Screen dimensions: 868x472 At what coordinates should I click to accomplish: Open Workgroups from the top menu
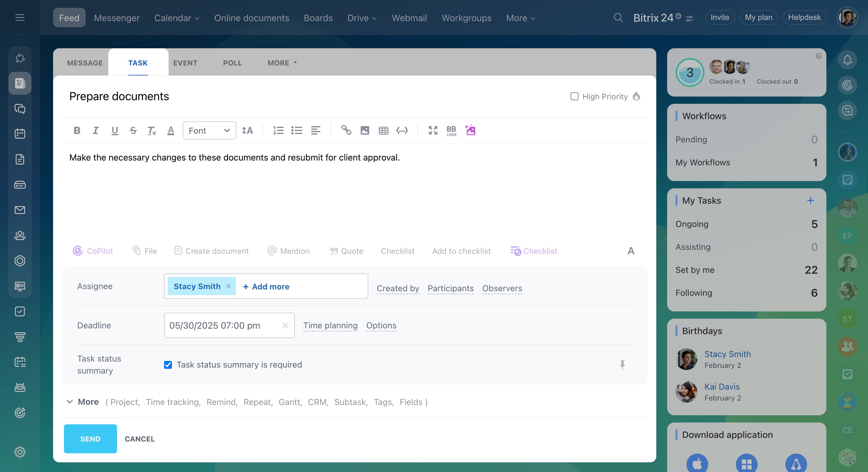tap(466, 18)
